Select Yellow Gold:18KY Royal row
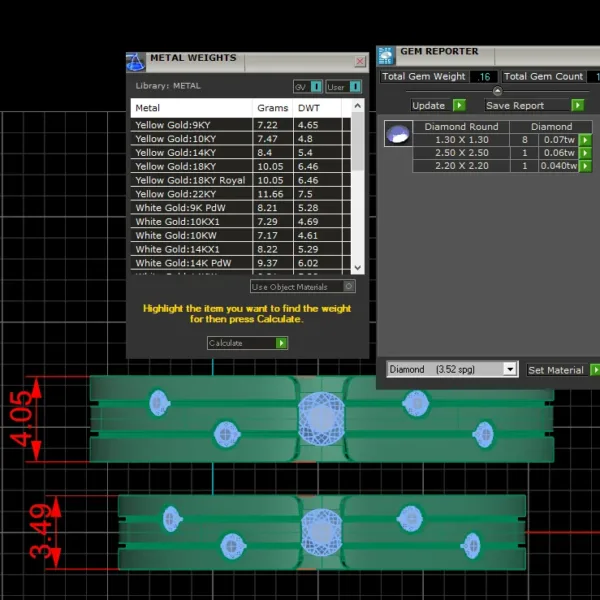The image size is (600, 600). (240, 180)
